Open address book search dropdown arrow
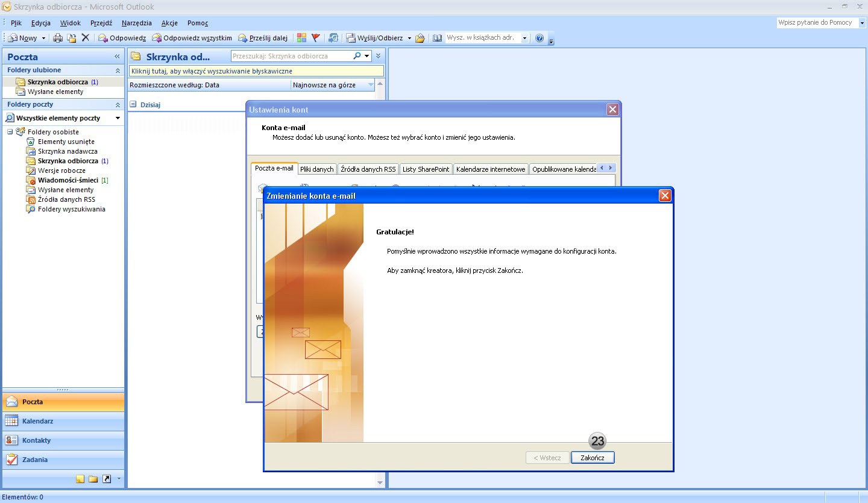 [x=524, y=39]
